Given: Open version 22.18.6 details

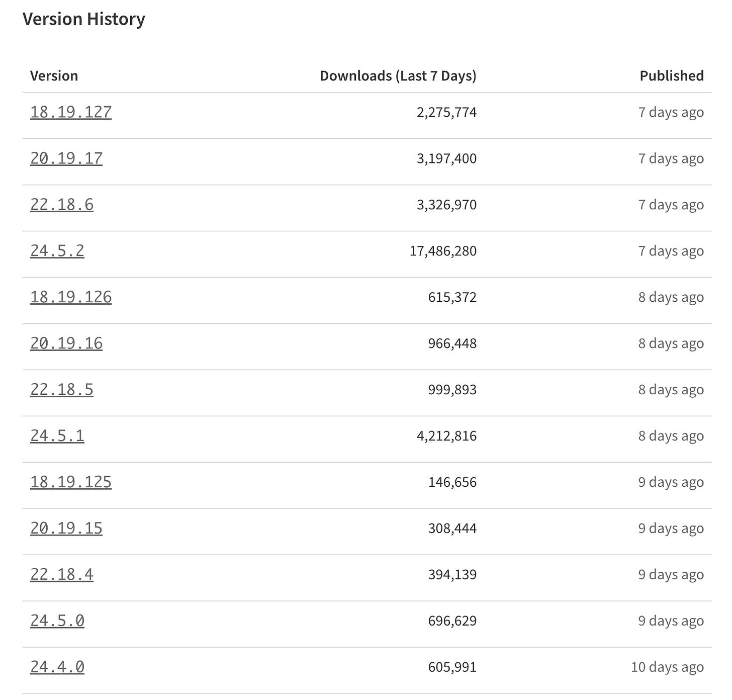Looking at the screenshot, I should tap(62, 204).
